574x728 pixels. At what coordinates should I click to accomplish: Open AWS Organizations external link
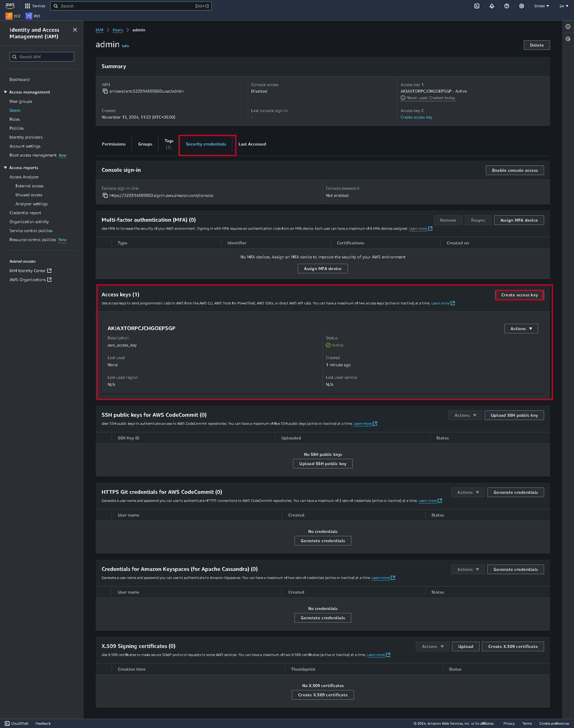point(30,280)
